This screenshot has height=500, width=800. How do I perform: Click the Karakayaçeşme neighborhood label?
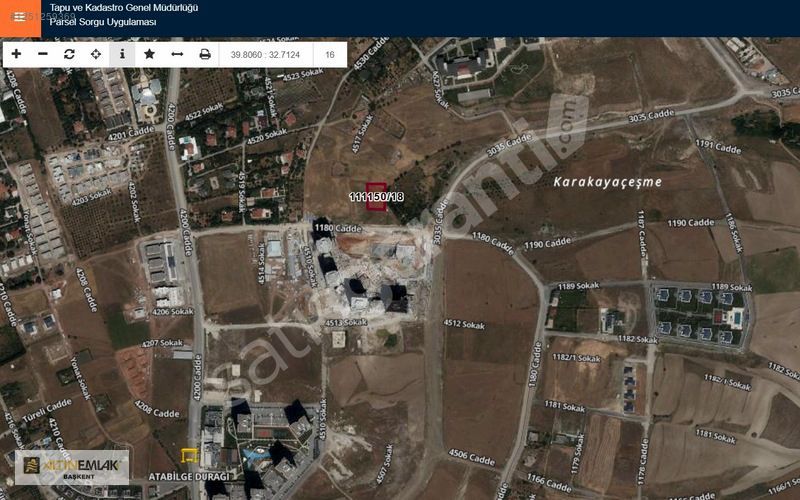(x=608, y=182)
